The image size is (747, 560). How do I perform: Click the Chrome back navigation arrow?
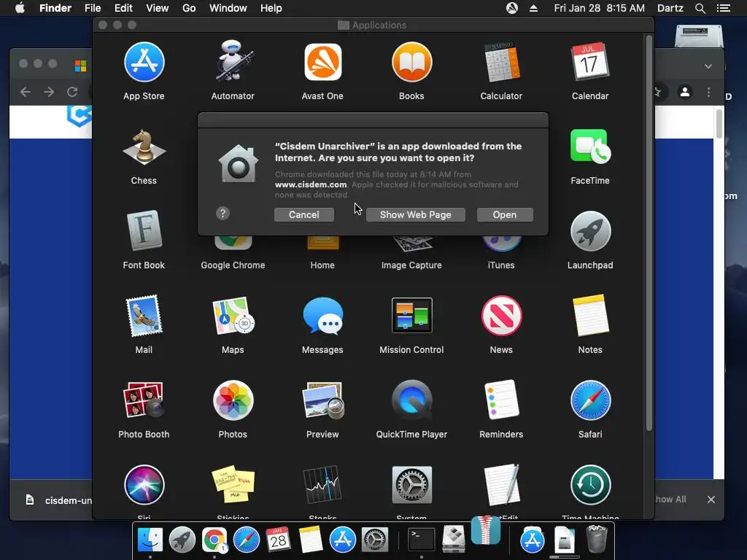[x=26, y=92]
